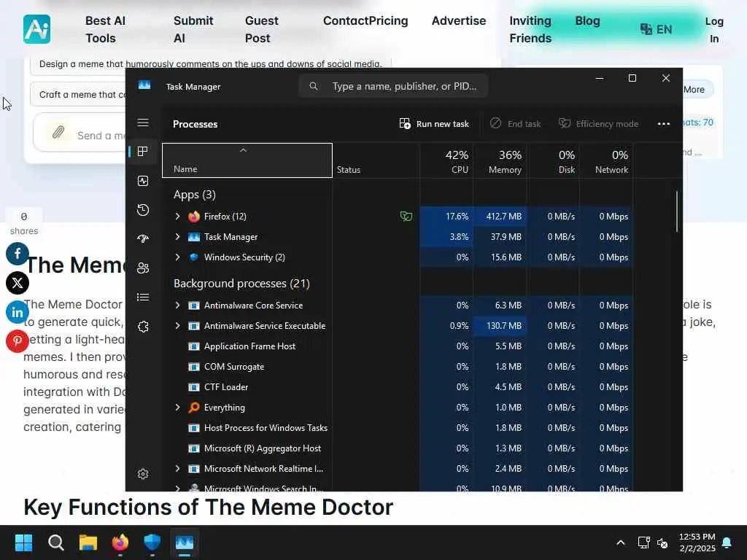Expand the Task Manager process row
Screen dimensions: 747x560
click(x=178, y=237)
